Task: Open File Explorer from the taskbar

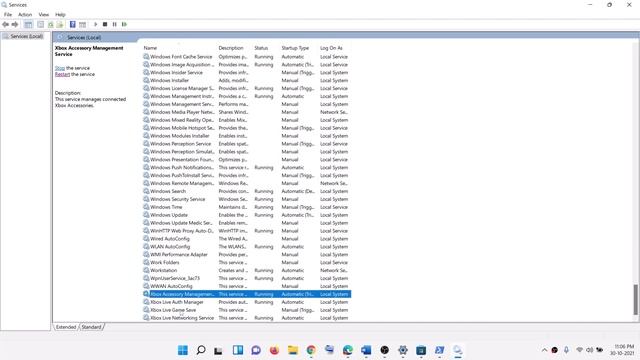Action: pyautogui.click(x=293, y=350)
